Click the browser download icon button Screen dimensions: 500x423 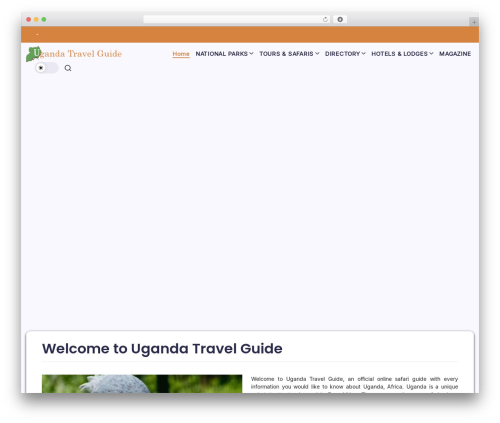pos(340,19)
